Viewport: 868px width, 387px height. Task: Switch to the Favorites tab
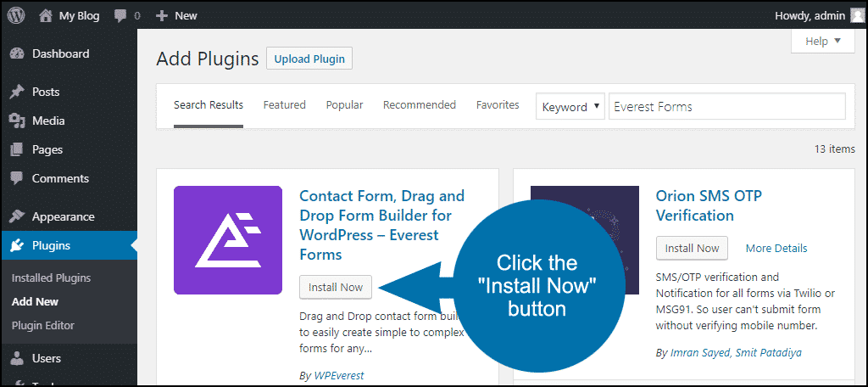(x=498, y=104)
